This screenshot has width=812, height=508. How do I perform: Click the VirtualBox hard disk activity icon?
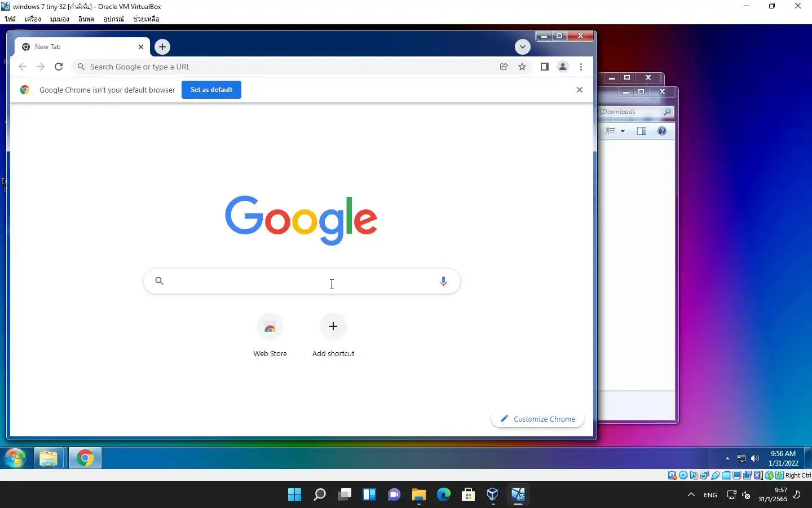(x=673, y=475)
